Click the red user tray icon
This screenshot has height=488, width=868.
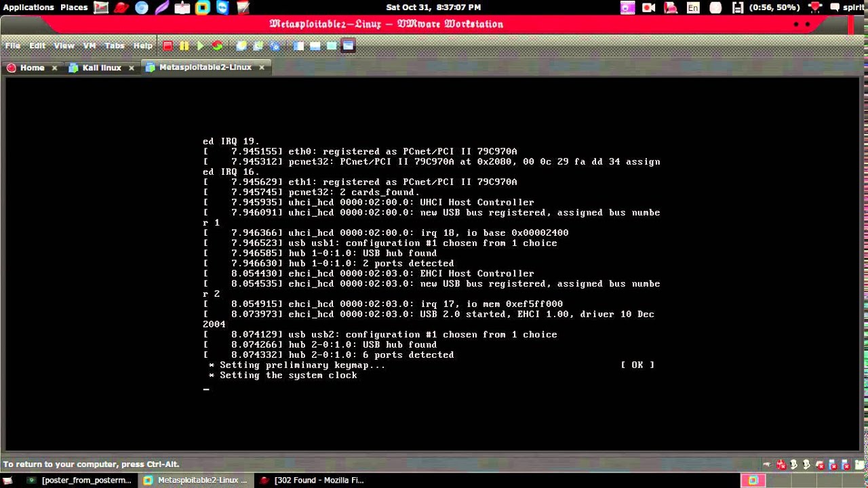[671, 7]
